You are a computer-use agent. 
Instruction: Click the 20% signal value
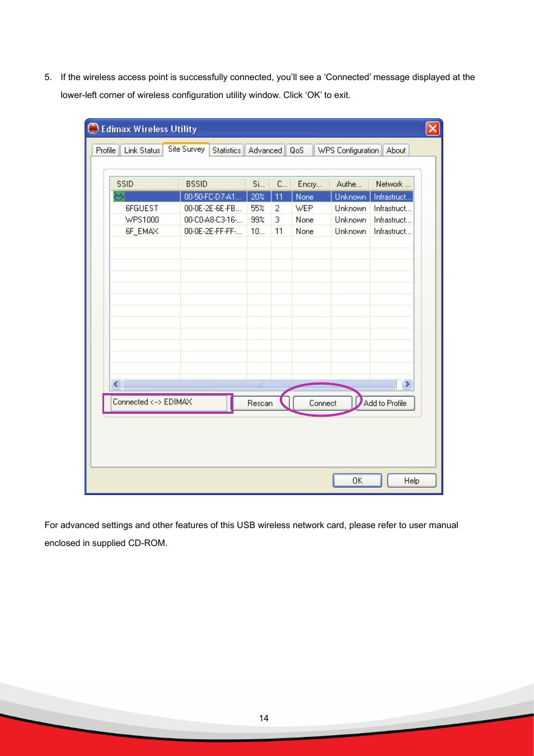257,197
